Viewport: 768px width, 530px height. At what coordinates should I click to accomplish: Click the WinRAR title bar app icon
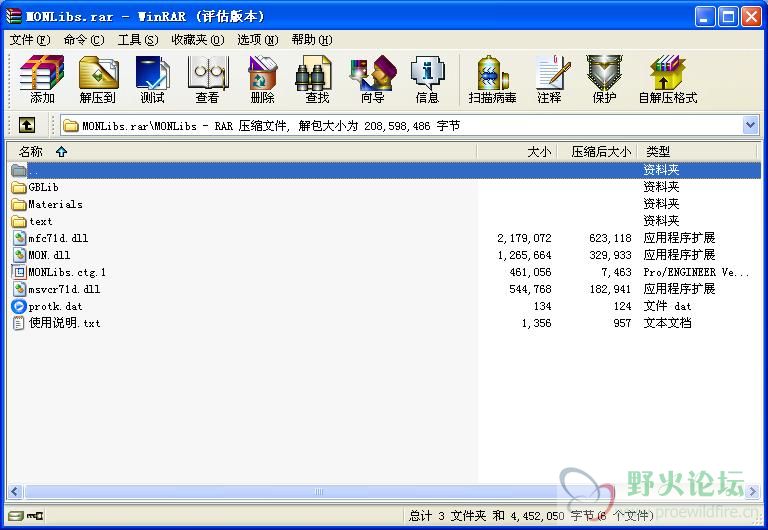[x=14, y=16]
